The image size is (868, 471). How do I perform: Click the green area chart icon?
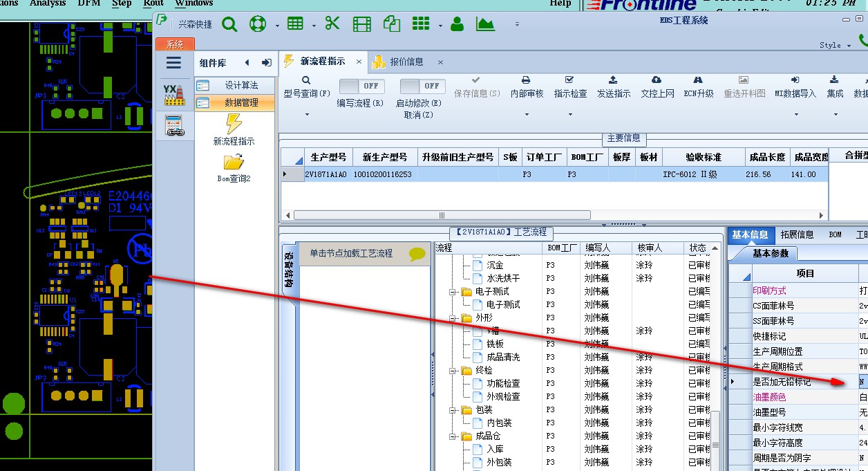click(486, 24)
